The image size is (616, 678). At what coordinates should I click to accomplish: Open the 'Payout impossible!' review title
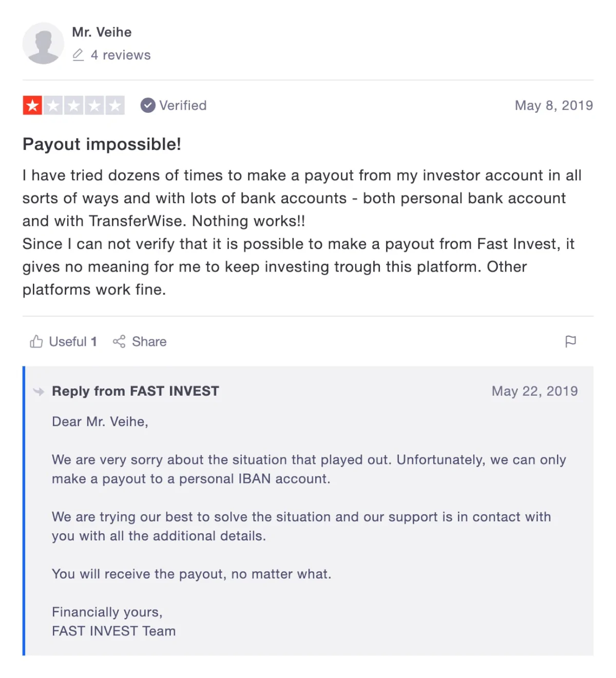(x=102, y=144)
